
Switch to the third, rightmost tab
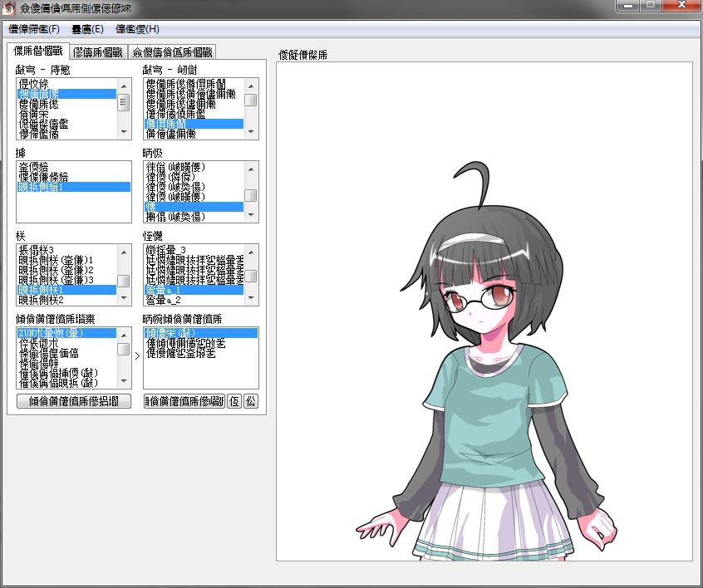click(x=172, y=51)
